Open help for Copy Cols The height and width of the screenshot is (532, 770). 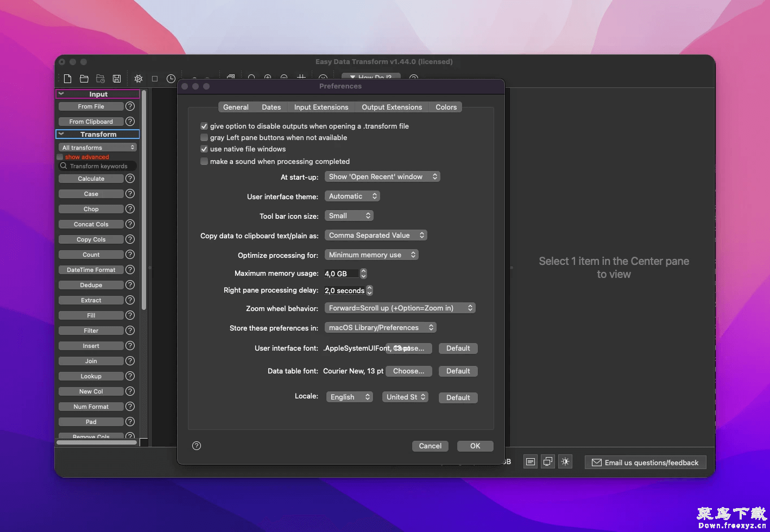pos(130,239)
